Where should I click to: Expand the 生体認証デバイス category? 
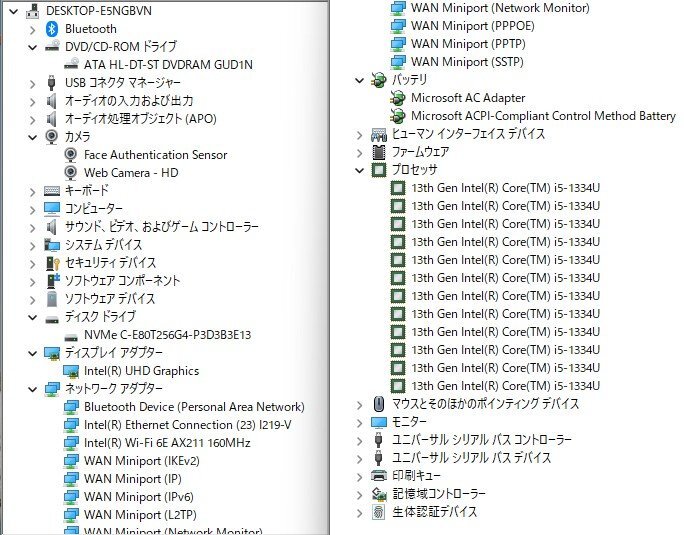coord(359,513)
